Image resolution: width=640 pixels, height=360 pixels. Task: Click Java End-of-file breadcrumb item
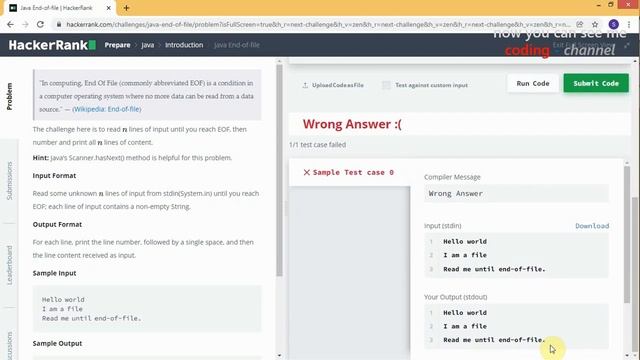coord(237,45)
